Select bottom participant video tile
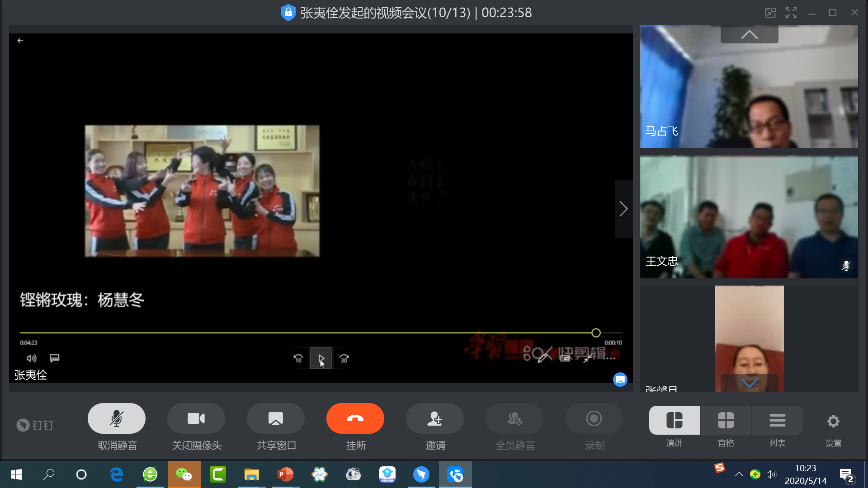868x488 pixels. (749, 339)
